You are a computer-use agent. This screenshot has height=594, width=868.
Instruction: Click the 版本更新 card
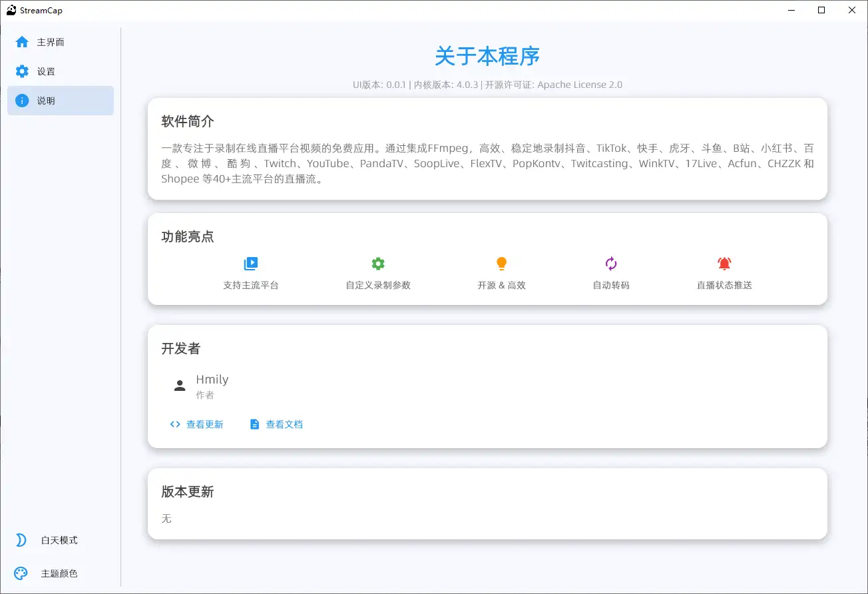[x=487, y=503]
